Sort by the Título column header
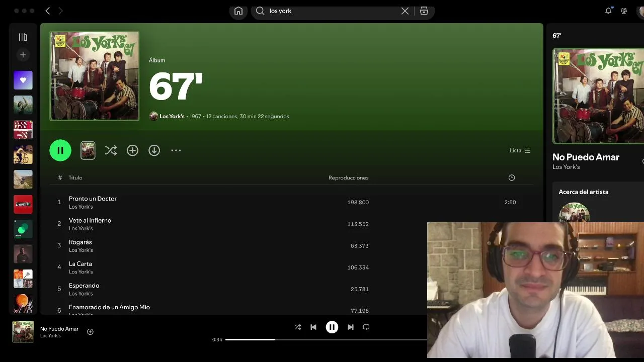This screenshot has height=362, width=644. click(x=75, y=177)
